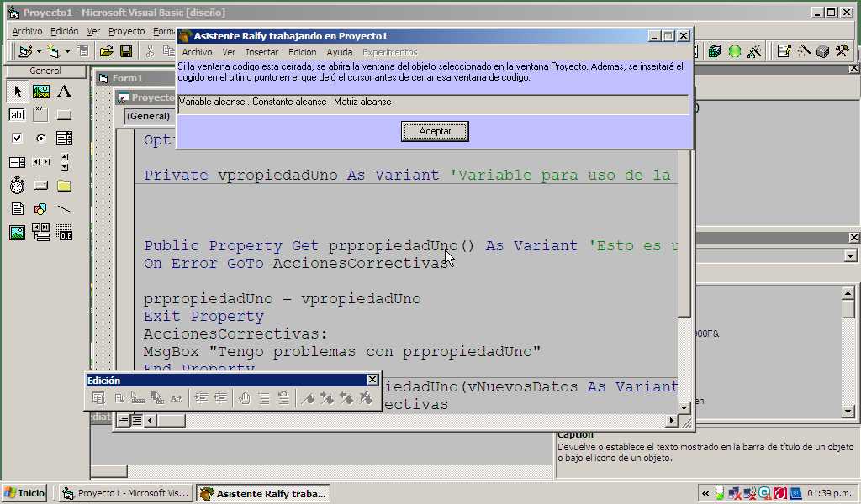Select the ComboBox control tool
This screenshot has height=504, width=861.
(64, 139)
